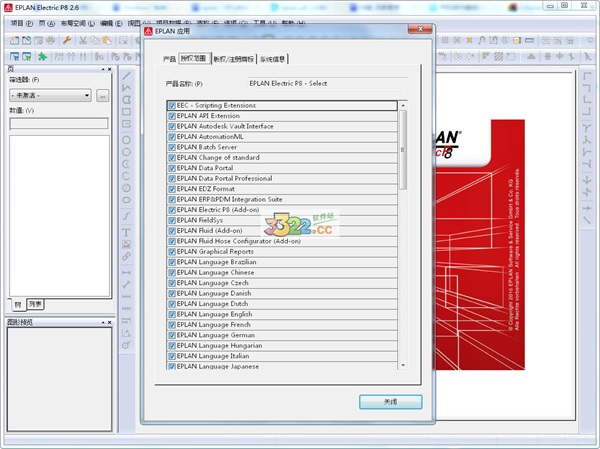Select the line drawing tool
This screenshot has width=600, height=449.
coord(127,76)
